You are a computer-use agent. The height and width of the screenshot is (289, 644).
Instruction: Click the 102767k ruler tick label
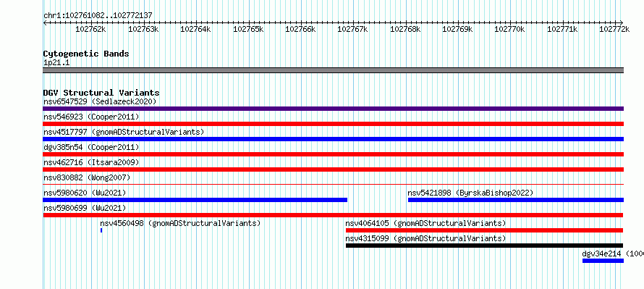[353, 29]
